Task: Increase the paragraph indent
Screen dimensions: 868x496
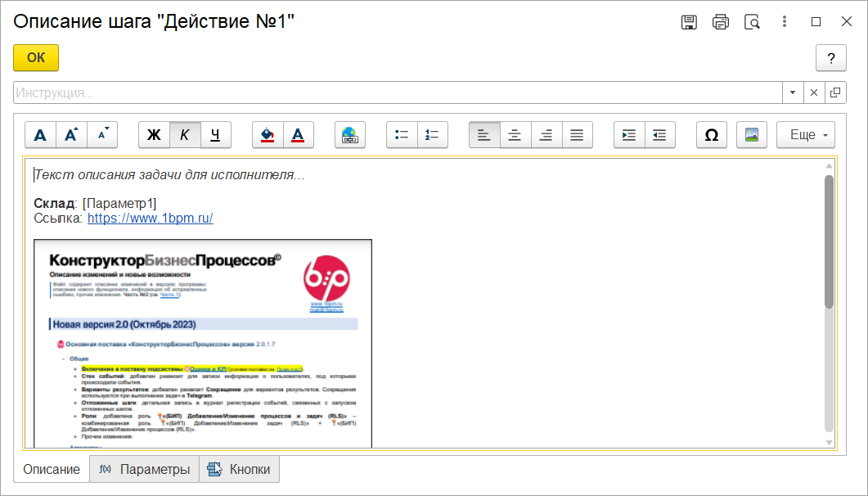Action: coord(629,135)
